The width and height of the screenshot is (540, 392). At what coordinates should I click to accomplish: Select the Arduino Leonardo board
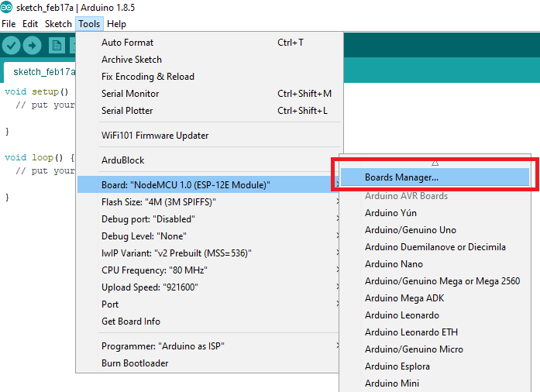click(x=435, y=315)
